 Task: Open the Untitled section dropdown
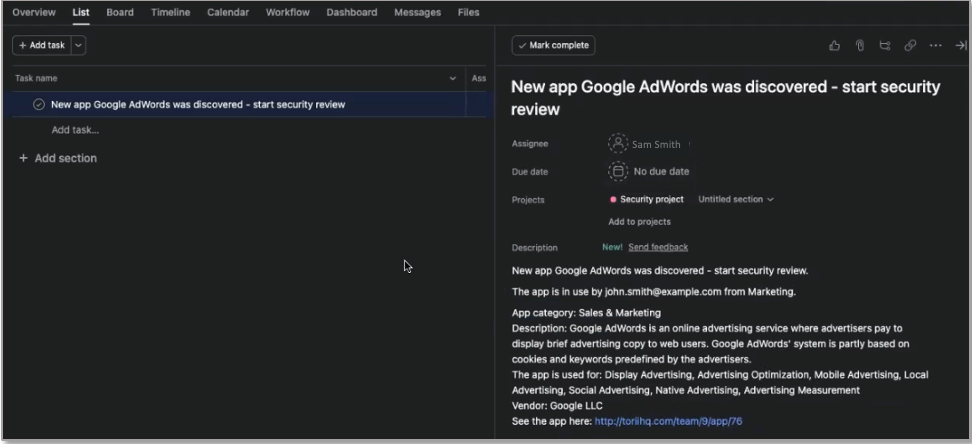click(x=736, y=199)
